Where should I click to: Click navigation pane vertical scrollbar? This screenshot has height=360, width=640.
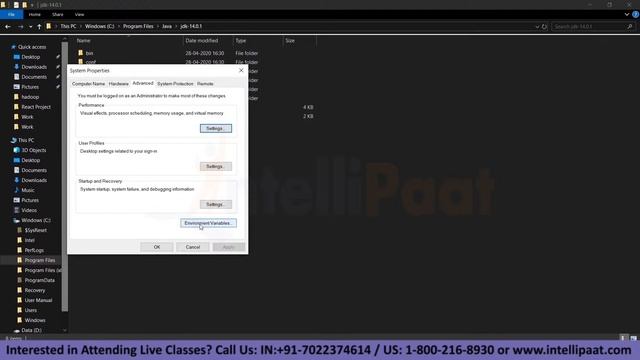click(x=64, y=176)
